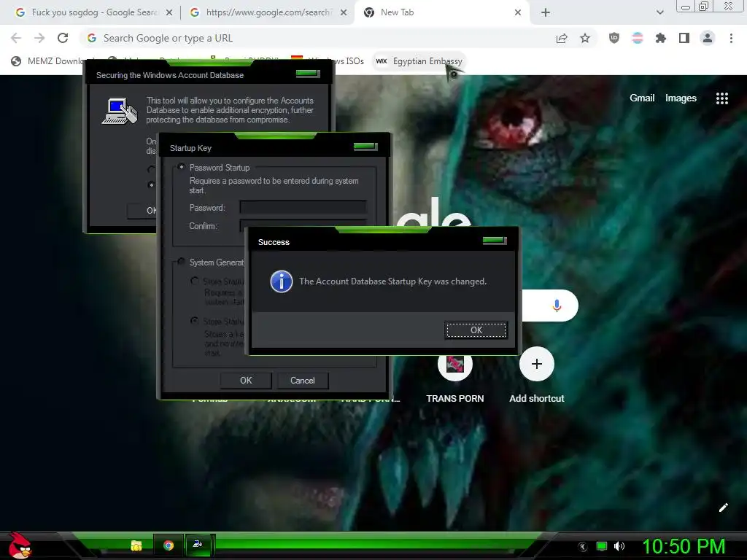The height and width of the screenshot is (560, 747).
Task: Click the striped flag extension icon
Action: [638, 38]
